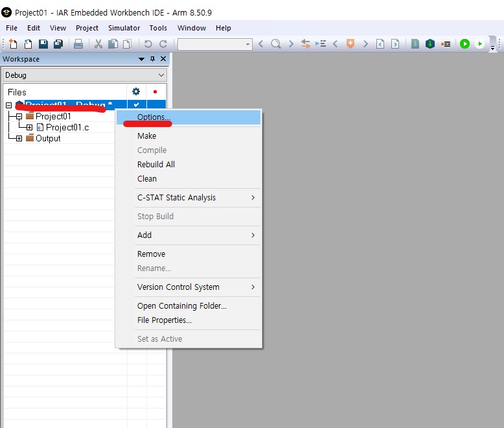Click the Open file toolbar icon
Viewport: 504px width, 428px height.
[x=29, y=43]
